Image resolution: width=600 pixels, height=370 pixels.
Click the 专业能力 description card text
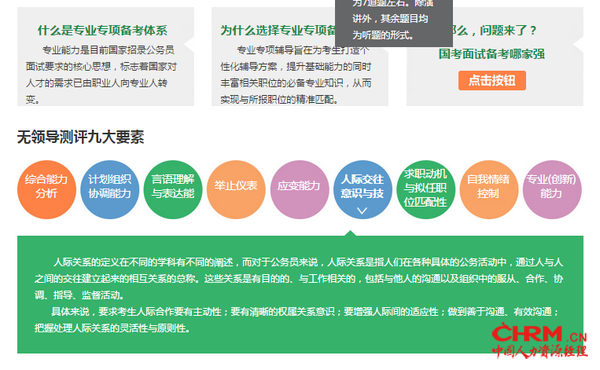coord(101,74)
